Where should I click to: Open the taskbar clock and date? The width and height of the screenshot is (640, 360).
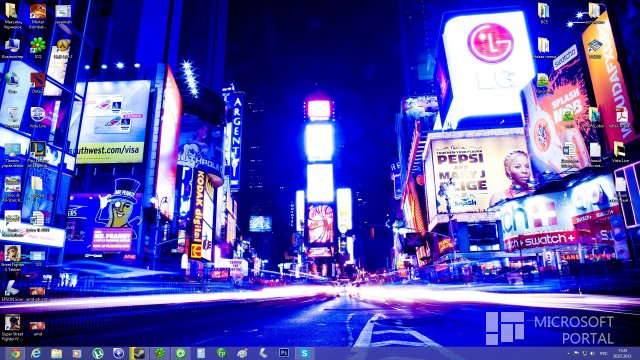[623, 353]
